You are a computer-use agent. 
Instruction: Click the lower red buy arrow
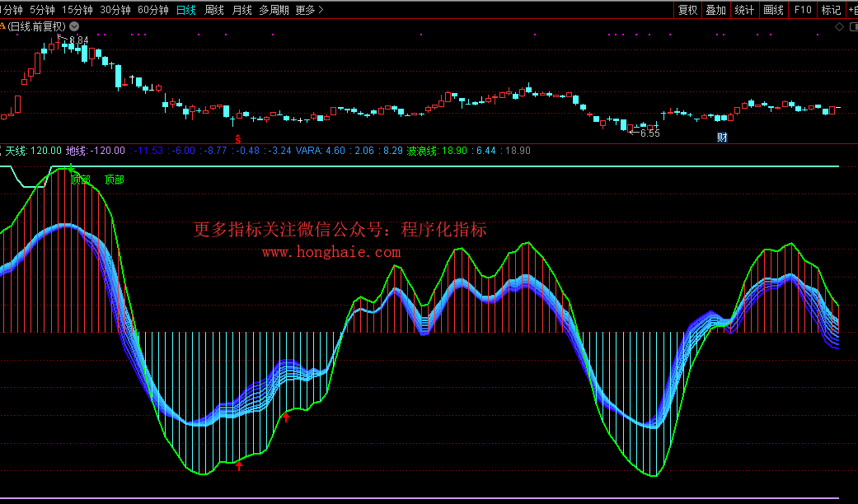tap(239, 466)
